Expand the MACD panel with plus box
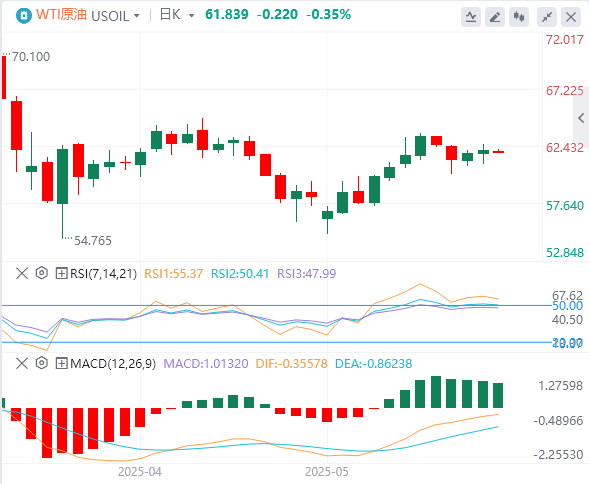 (61, 363)
